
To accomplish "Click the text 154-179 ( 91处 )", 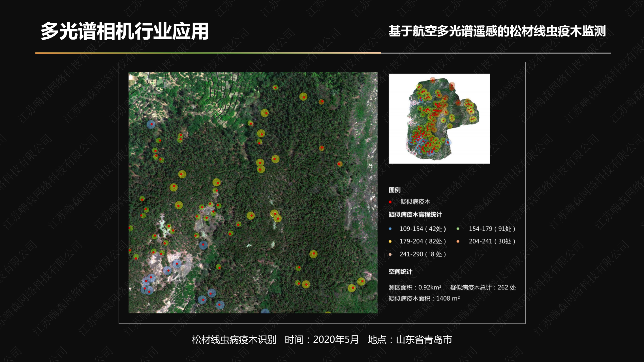I will pos(492,229).
